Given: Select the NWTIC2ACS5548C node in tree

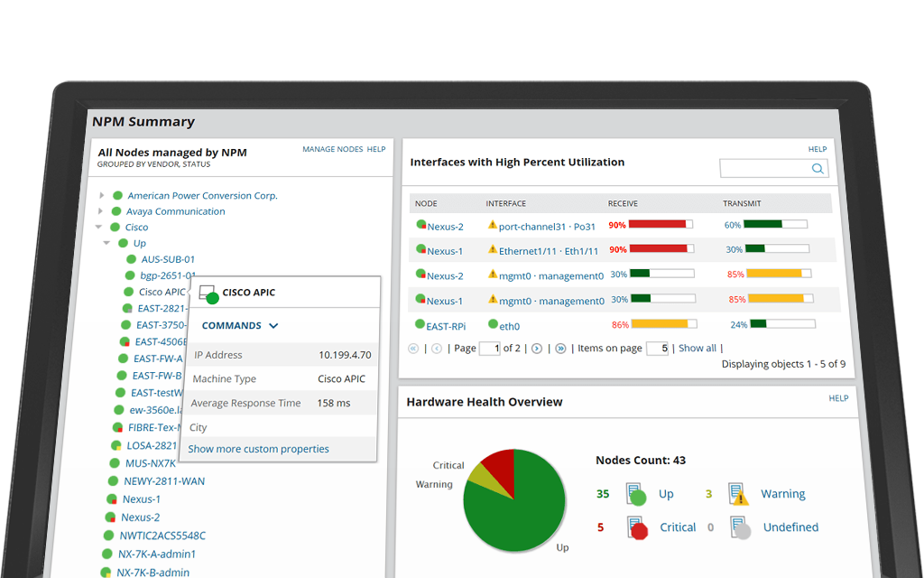Looking at the screenshot, I should [162, 536].
